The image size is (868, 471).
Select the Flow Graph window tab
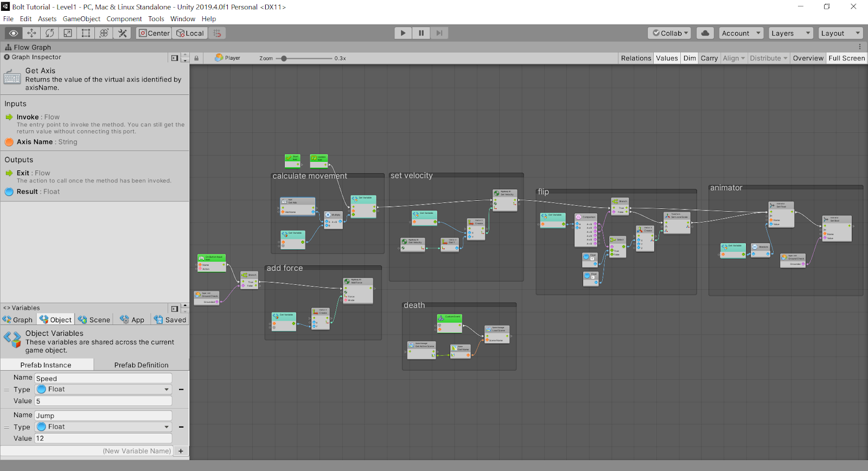coord(28,47)
